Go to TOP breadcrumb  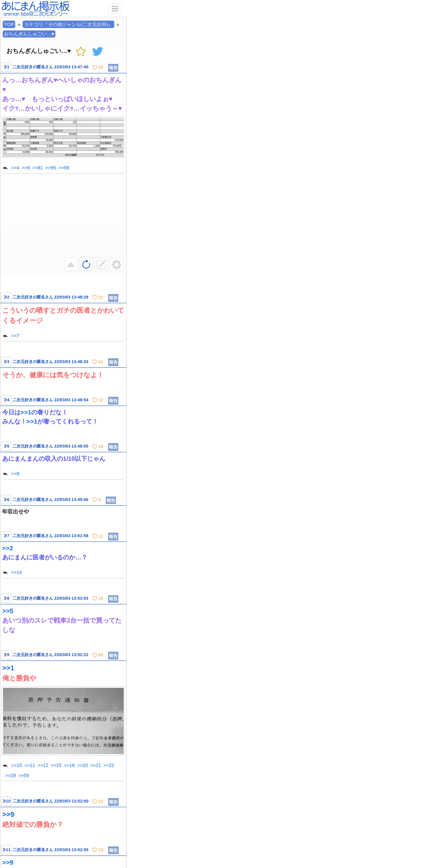pyautogui.click(x=9, y=25)
